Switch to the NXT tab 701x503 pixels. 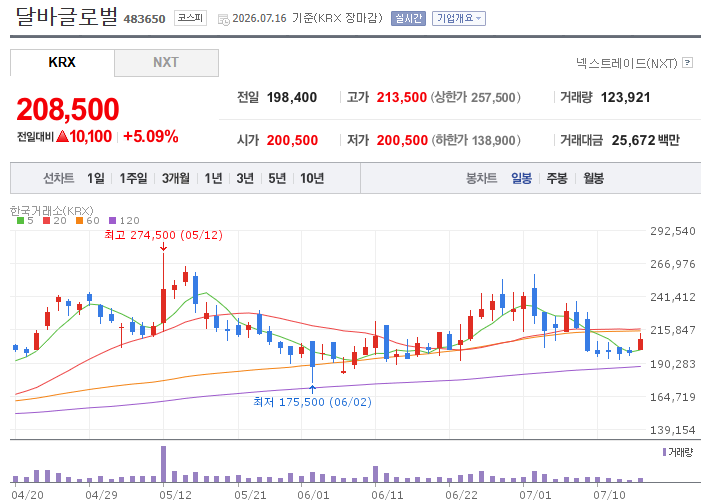point(166,63)
